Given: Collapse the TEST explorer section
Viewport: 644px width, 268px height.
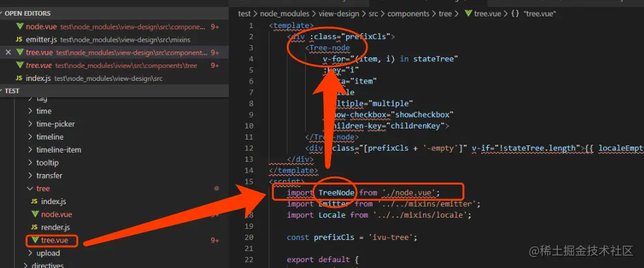Looking at the screenshot, I should click(x=2, y=91).
